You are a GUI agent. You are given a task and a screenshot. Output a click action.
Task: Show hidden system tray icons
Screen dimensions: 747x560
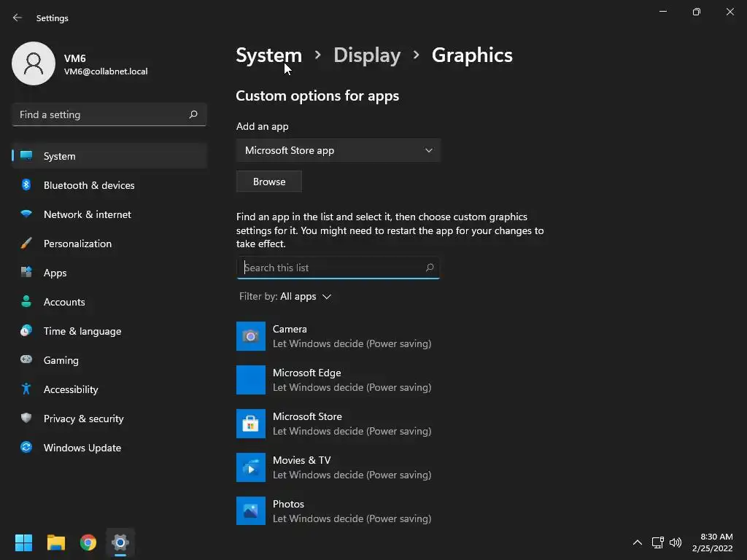(637, 542)
